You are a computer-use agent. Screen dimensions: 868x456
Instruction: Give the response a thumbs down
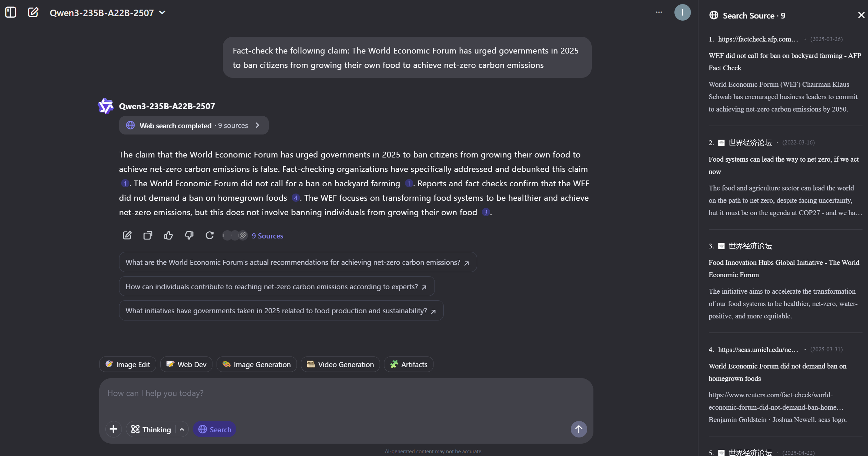189,235
